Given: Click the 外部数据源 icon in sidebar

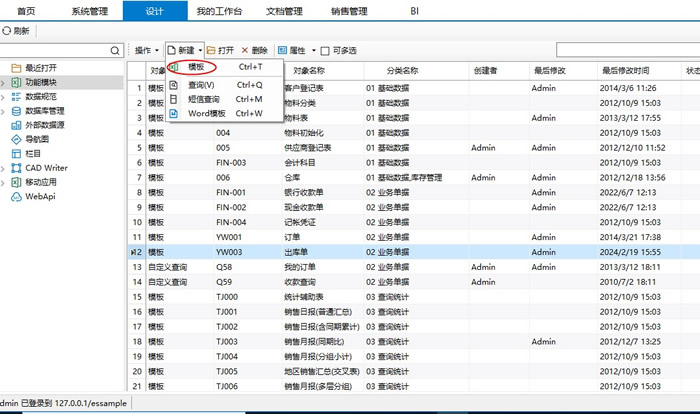Looking at the screenshot, I should click(x=16, y=126).
